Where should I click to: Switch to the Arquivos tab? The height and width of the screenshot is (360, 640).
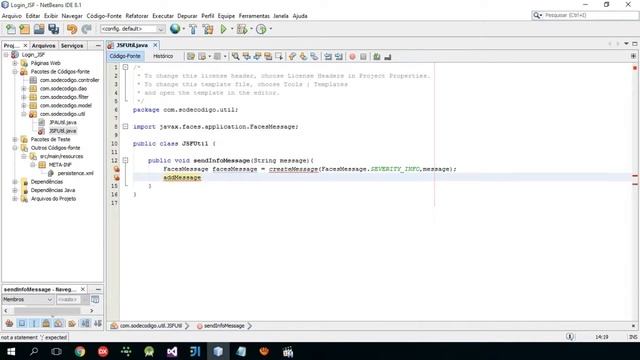pyautogui.click(x=43, y=46)
